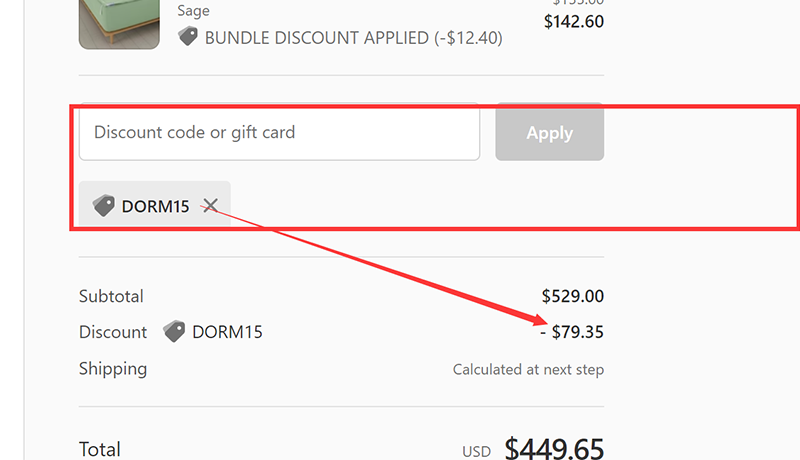Click the Discount code or gift card field

[x=279, y=132]
